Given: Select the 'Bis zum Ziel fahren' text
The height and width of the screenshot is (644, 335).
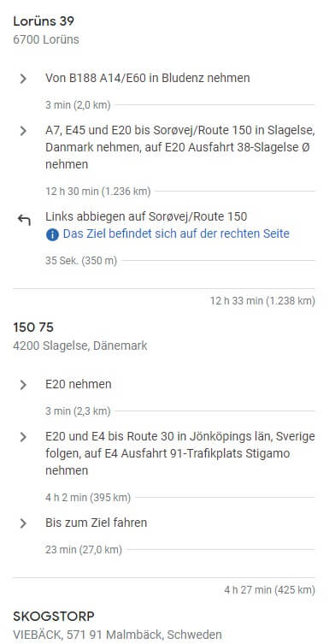Looking at the screenshot, I should click(96, 523).
